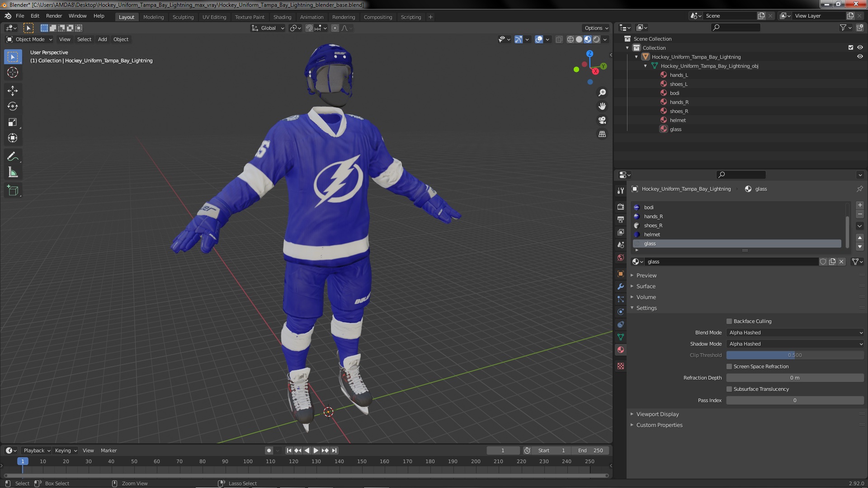
Task: Open the Render menu
Action: [x=54, y=16]
